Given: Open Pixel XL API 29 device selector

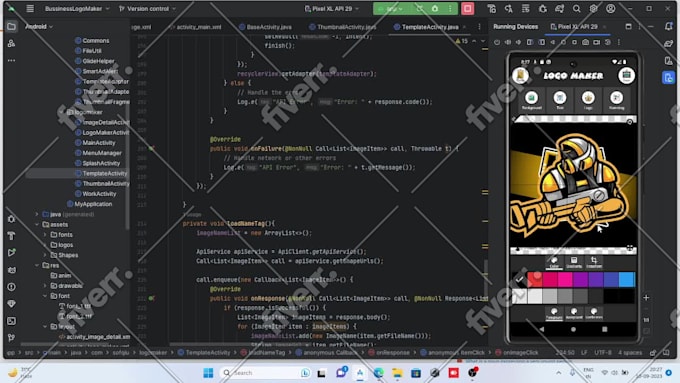Looking at the screenshot, I should tap(332, 9).
